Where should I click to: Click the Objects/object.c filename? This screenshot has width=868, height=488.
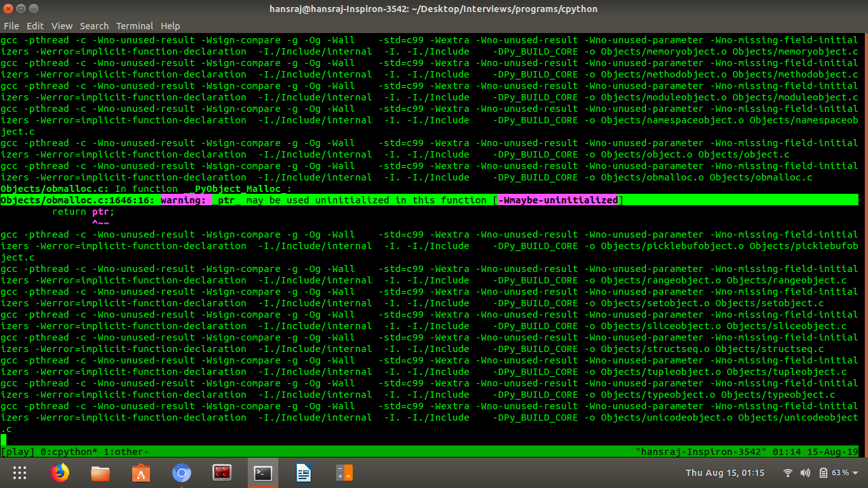pyautogui.click(x=743, y=154)
